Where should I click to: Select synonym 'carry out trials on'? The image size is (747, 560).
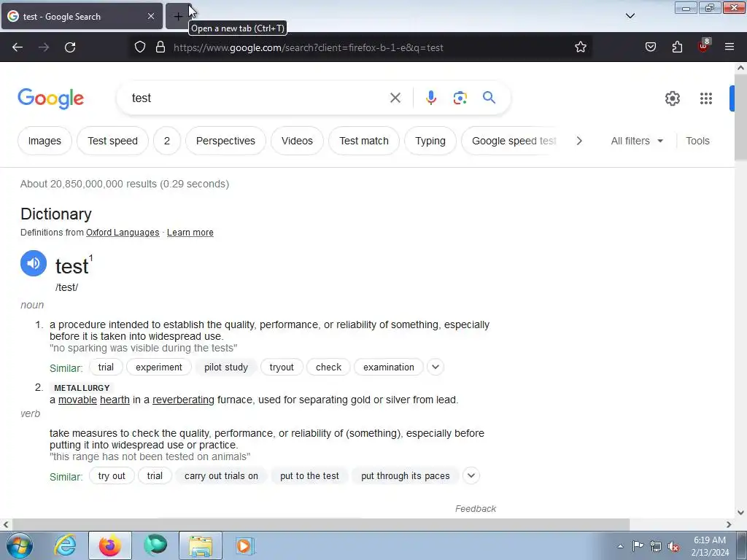tap(221, 475)
